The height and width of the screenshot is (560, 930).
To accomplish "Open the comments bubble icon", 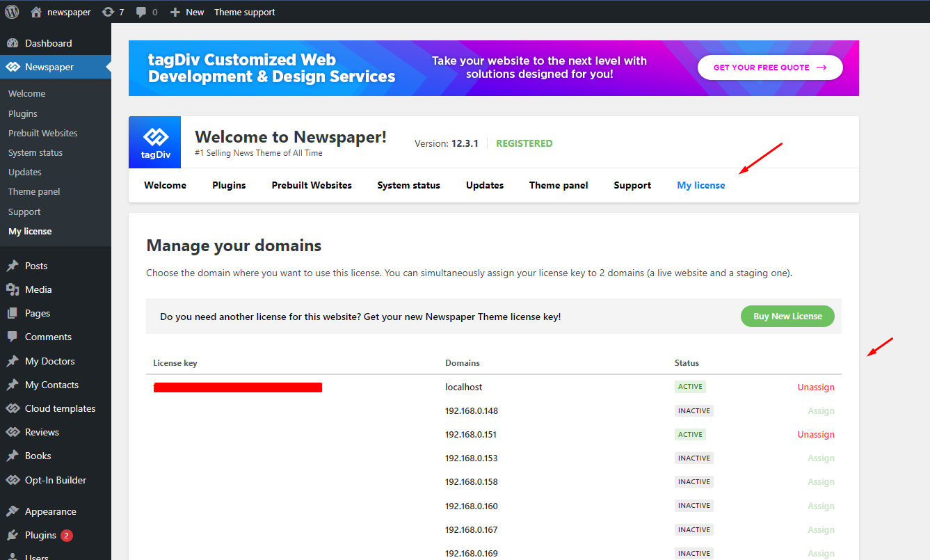I will [141, 12].
